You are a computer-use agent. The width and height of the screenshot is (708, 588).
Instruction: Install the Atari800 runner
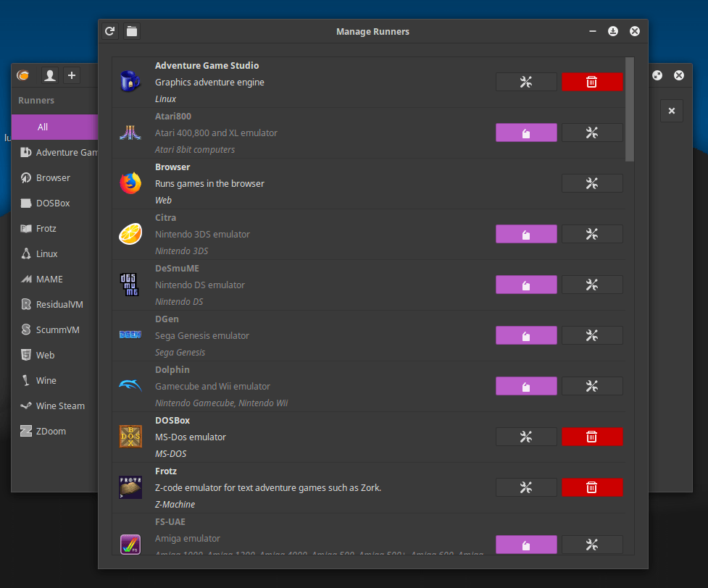tap(526, 133)
